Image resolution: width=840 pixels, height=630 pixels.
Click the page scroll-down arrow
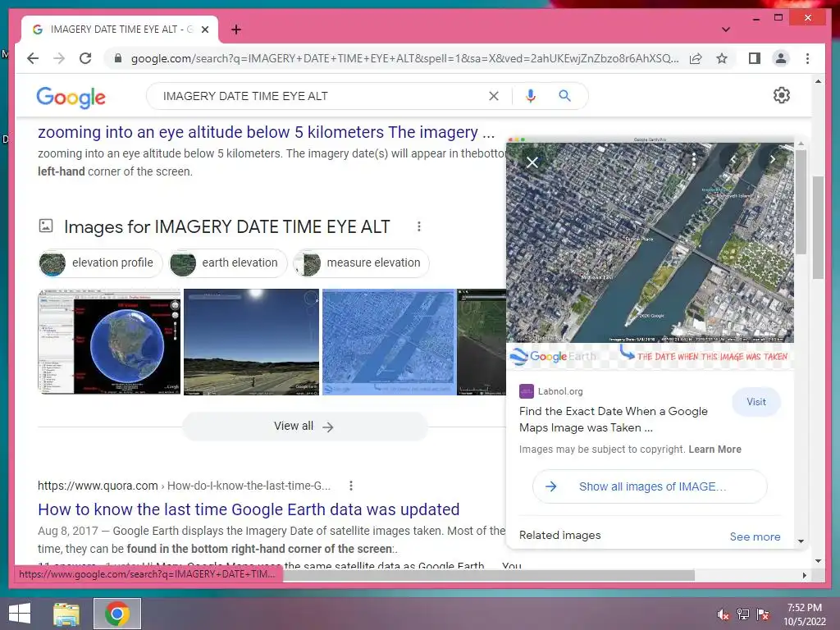(x=818, y=561)
